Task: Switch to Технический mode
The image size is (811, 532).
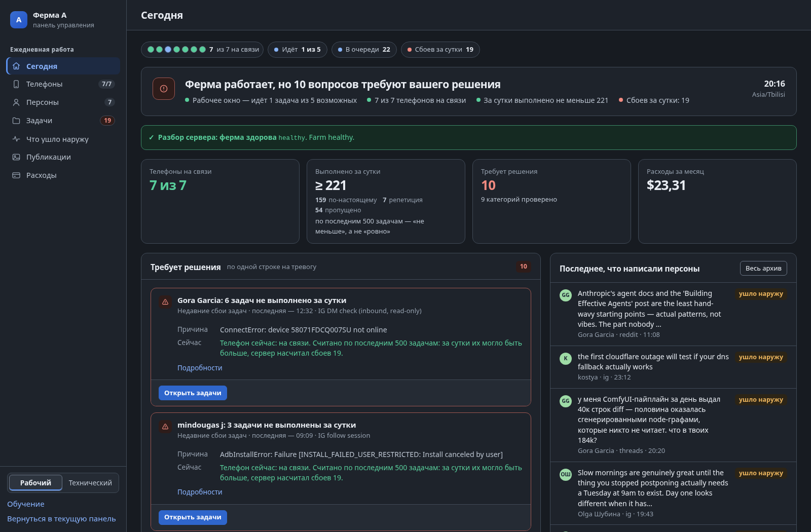Action: click(90, 483)
